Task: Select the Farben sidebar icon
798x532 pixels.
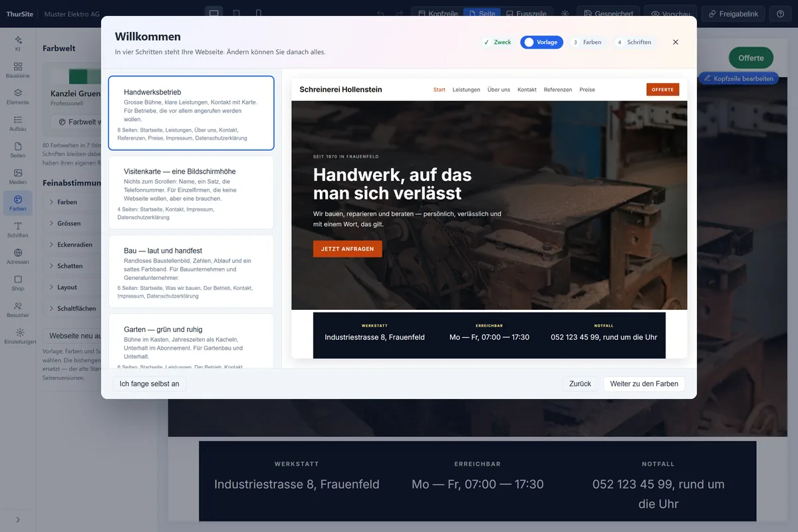Action: [18, 203]
